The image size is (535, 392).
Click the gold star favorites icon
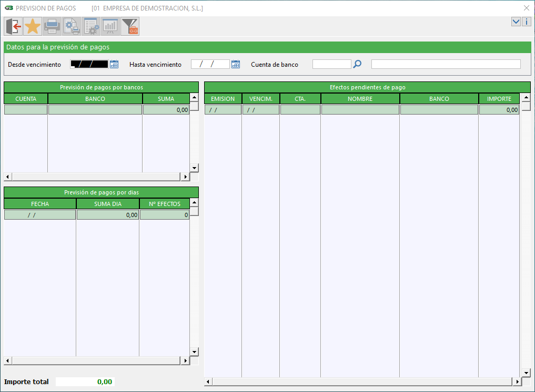[33, 26]
